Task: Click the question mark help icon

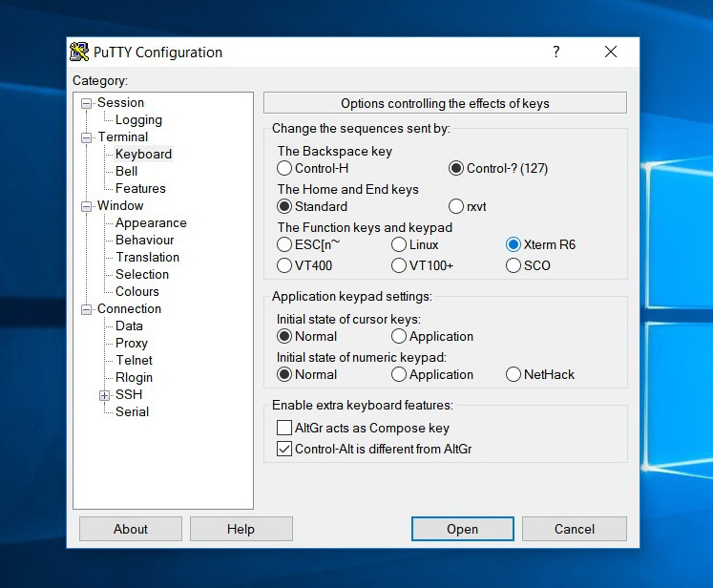Action: (556, 52)
